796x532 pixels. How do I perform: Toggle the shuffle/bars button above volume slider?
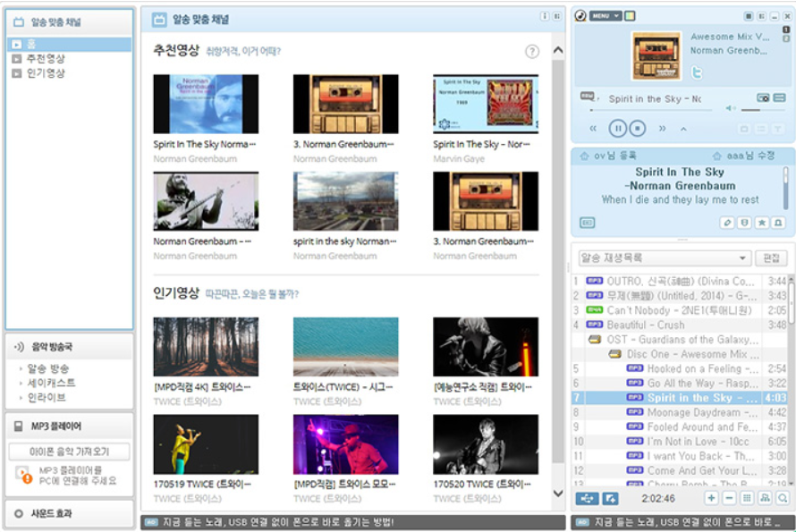(x=780, y=97)
